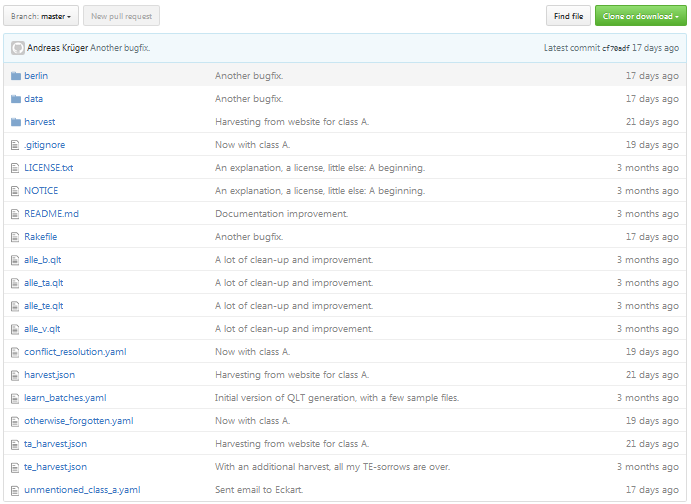Click '3 months ago' in README.md row

click(x=648, y=214)
